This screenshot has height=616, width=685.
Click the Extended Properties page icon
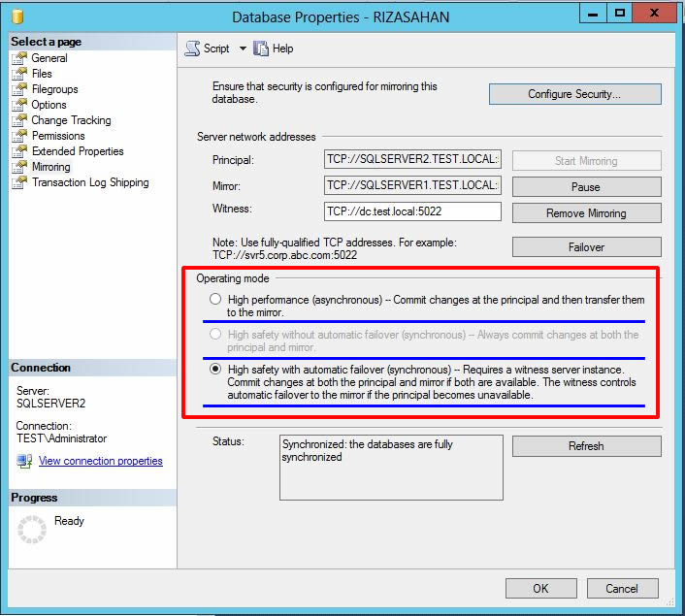19,151
